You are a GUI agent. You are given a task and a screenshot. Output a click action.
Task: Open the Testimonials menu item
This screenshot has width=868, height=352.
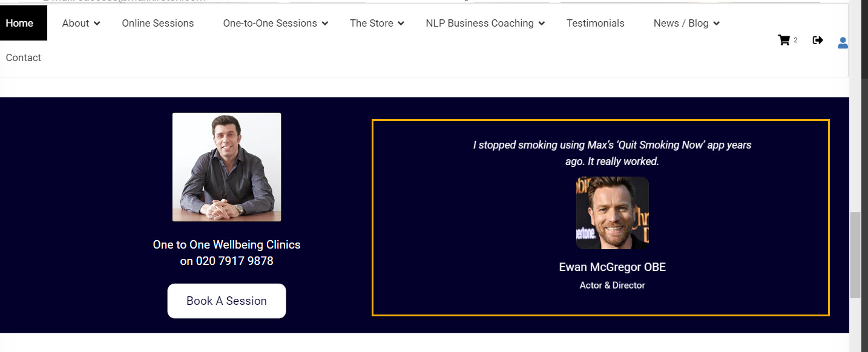click(595, 23)
